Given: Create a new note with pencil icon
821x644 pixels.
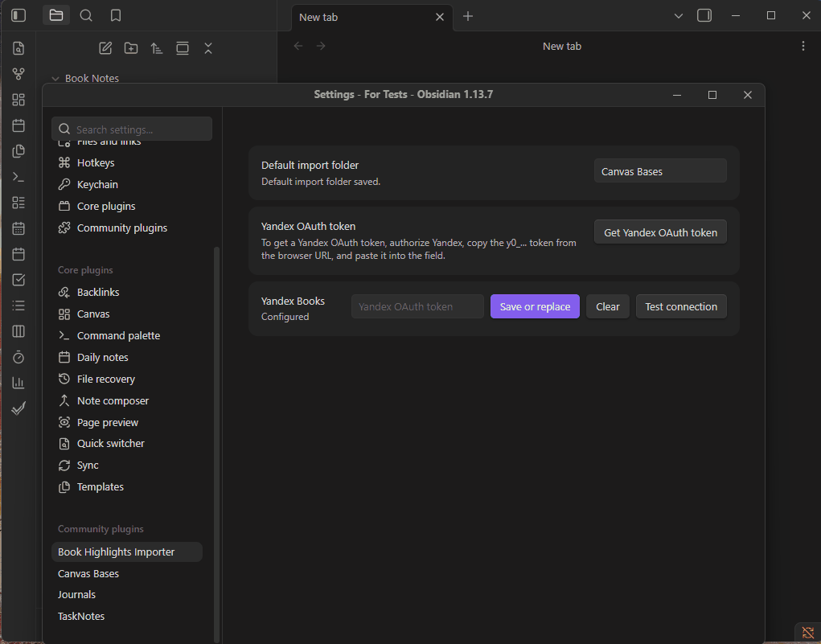Looking at the screenshot, I should tap(105, 48).
